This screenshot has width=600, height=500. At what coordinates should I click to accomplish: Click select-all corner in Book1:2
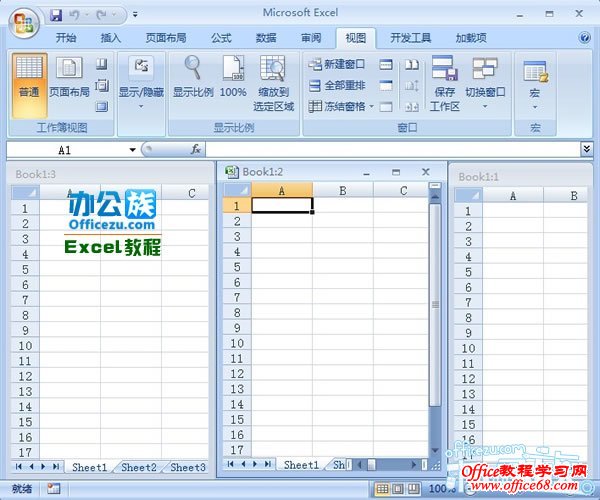point(237,191)
